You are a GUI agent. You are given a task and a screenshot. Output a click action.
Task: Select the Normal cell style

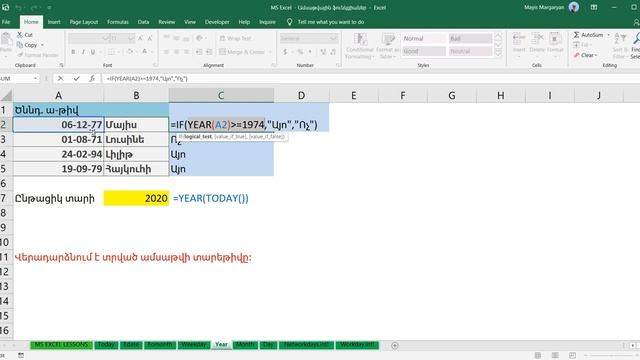pyautogui.click(x=424, y=38)
